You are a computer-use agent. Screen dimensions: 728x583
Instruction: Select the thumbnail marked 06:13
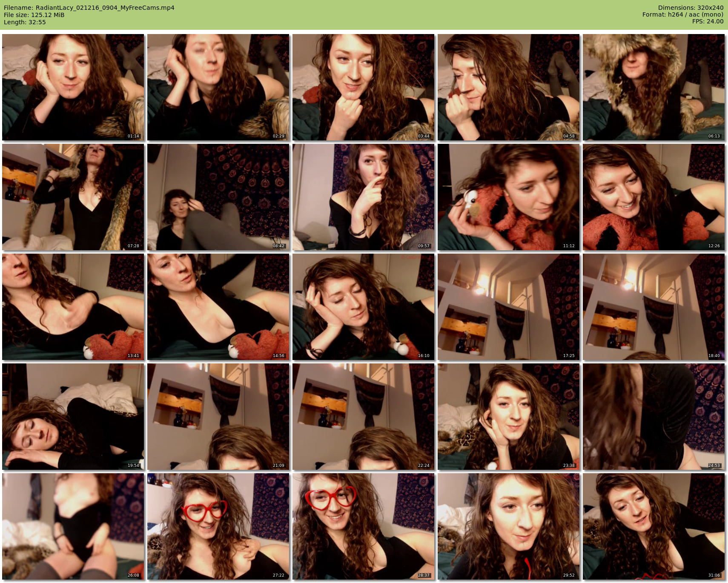coord(653,87)
